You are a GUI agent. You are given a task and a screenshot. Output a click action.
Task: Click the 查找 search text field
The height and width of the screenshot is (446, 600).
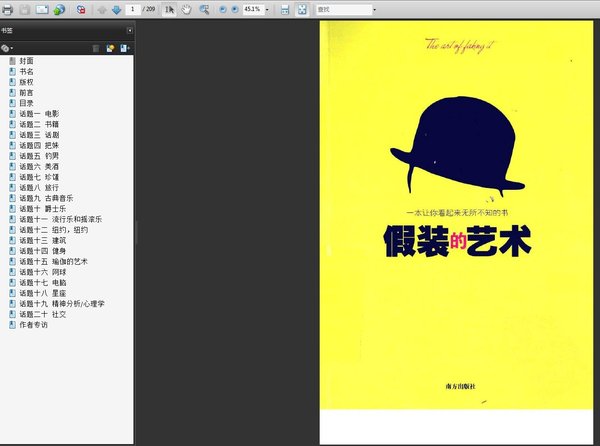341,9
